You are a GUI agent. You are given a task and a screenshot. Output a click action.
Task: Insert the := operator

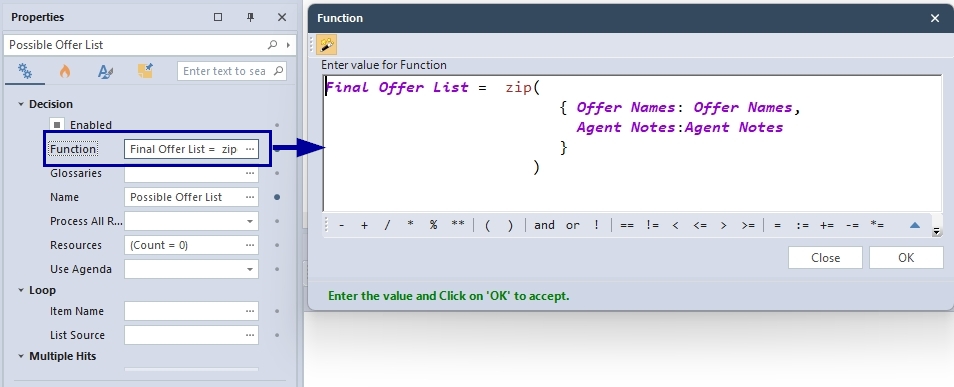[x=803, y=225]
